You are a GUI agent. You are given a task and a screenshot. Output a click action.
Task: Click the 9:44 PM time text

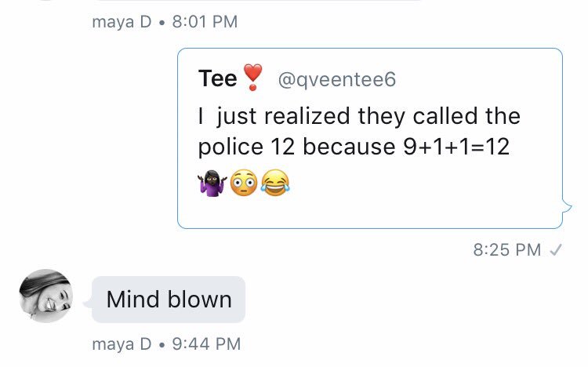[x=206, y=344]
